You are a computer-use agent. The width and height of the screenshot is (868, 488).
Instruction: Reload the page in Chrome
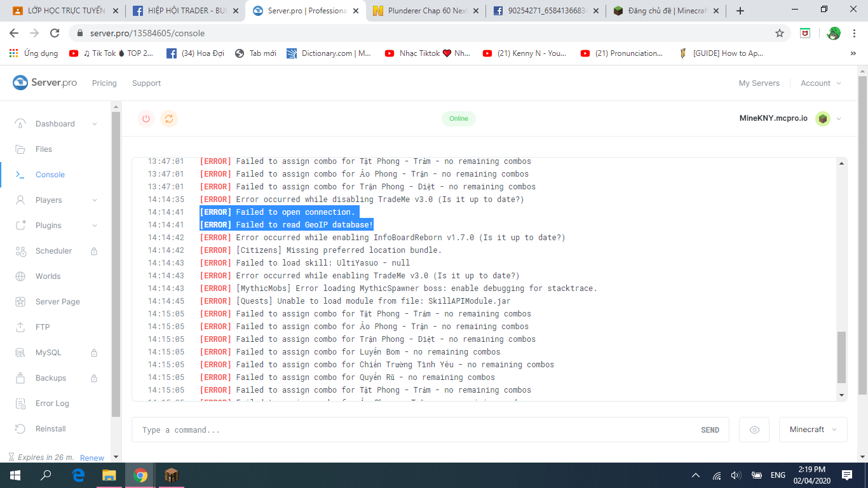point(55,33)
